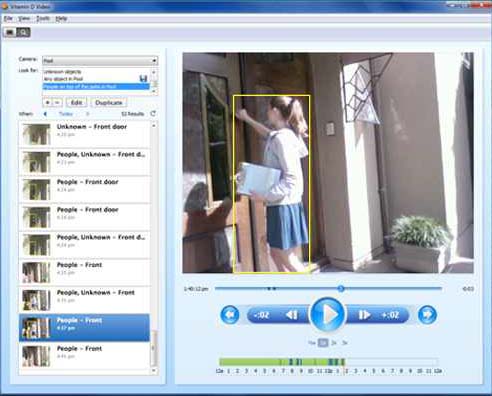Click the "12 Results" count text
Image resolution: width=492 pixels, height=396 pixels.
point(133,114)
